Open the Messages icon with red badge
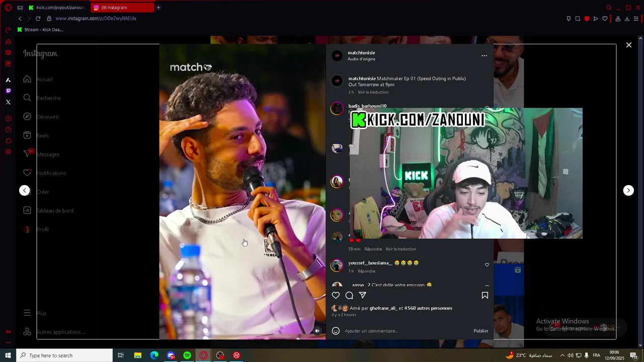This screenshot has width=644, height=362. click(28, 153)
